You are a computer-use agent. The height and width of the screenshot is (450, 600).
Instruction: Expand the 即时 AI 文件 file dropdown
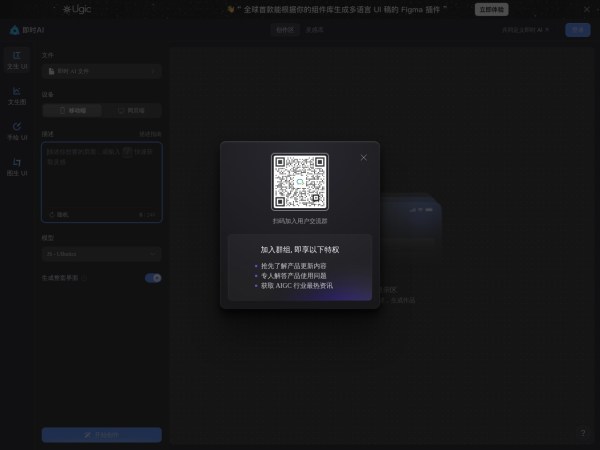[x=101, y=71]
